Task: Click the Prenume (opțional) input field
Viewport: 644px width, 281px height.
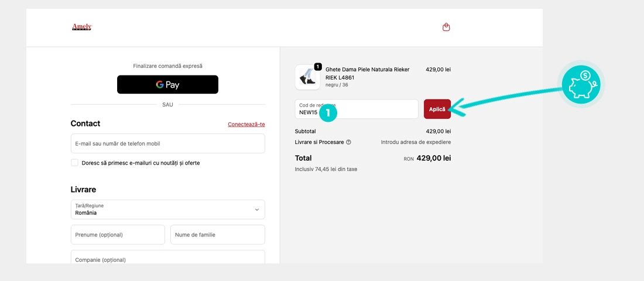Action: (x=118, y=235)
